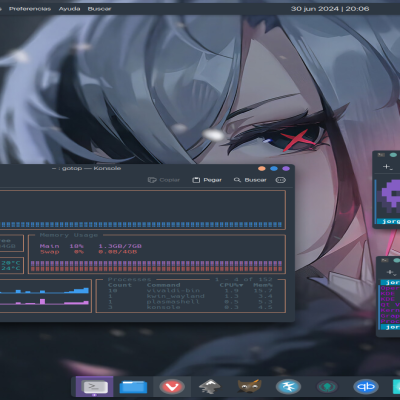Open the Buscar menu in the top bar

coord(99,9)
